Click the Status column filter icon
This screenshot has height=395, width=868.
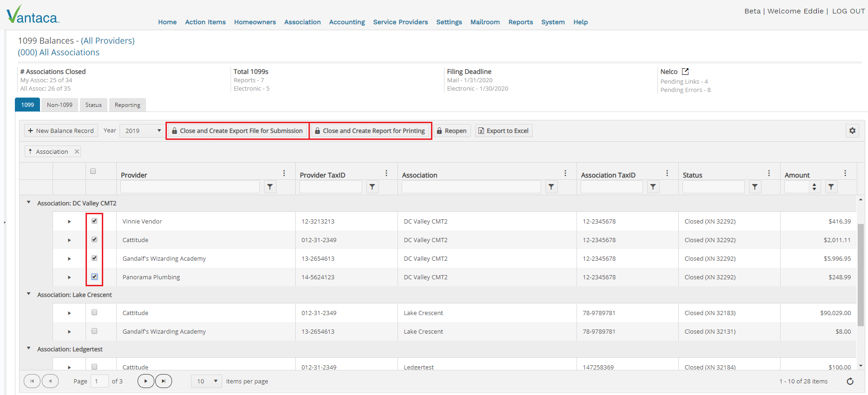coord(755,187)
